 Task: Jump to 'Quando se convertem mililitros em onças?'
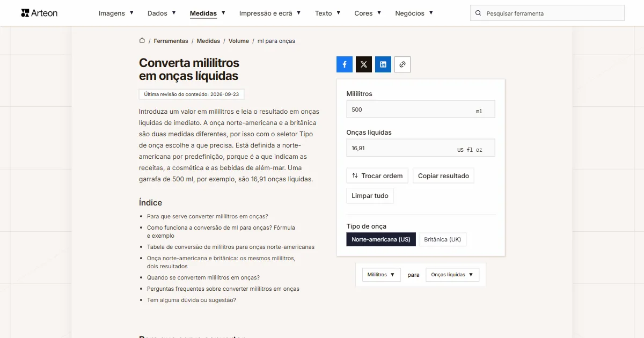point(203,277)
